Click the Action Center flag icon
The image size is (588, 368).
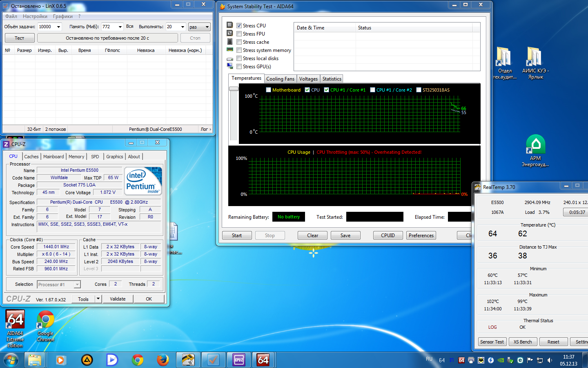[530, 360]
